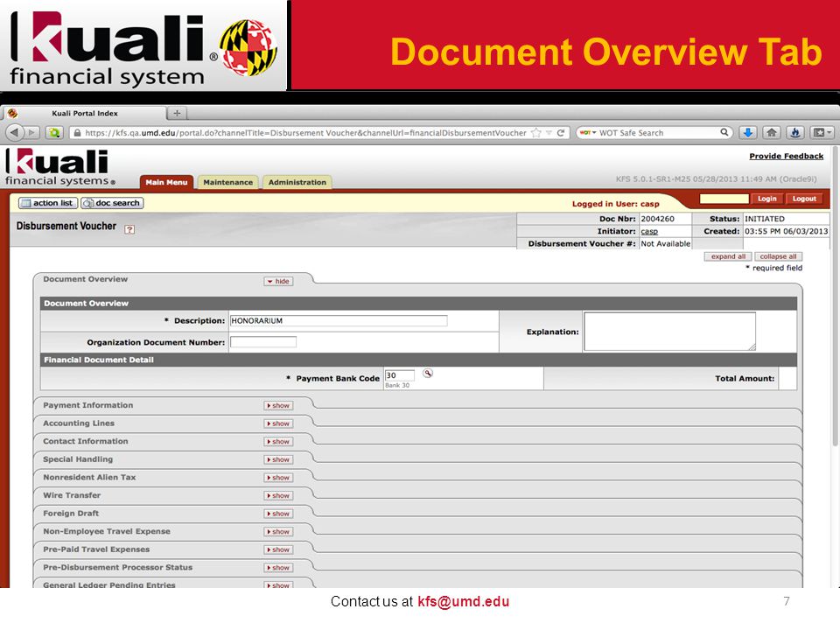Click the bookmark star in the address bar
Screen dimensions: 840x630
(x=535, y=133)
